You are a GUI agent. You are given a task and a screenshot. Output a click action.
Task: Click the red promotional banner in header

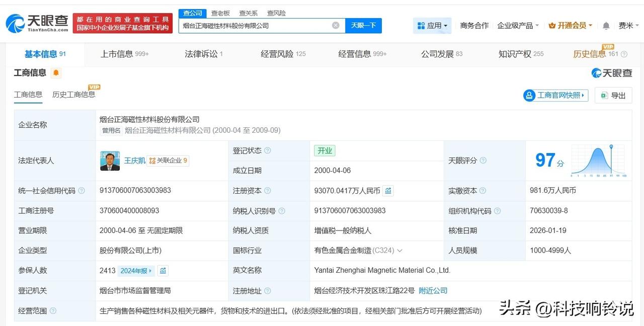pyautogui.click(x=122, y=23)
